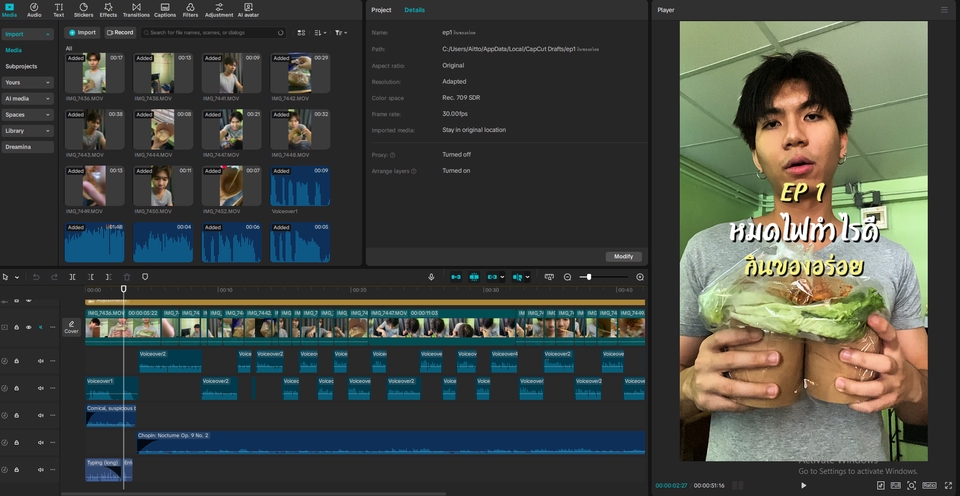Click the Modify button in Details panel
The width and height of the screenshot is (960, 496).
point(622,257)
